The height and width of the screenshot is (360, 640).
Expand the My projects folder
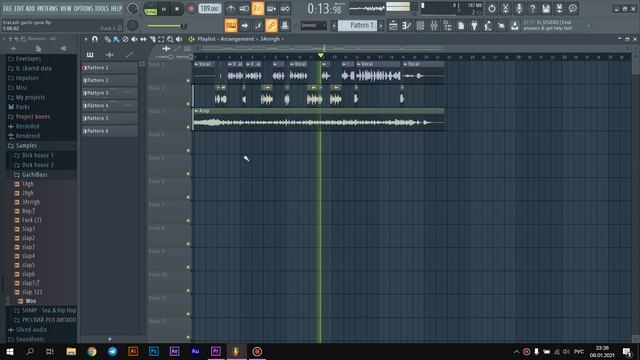30,98
